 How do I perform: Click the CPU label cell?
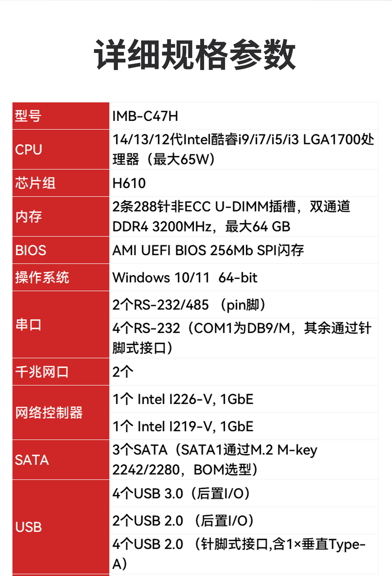pos(28,149)
